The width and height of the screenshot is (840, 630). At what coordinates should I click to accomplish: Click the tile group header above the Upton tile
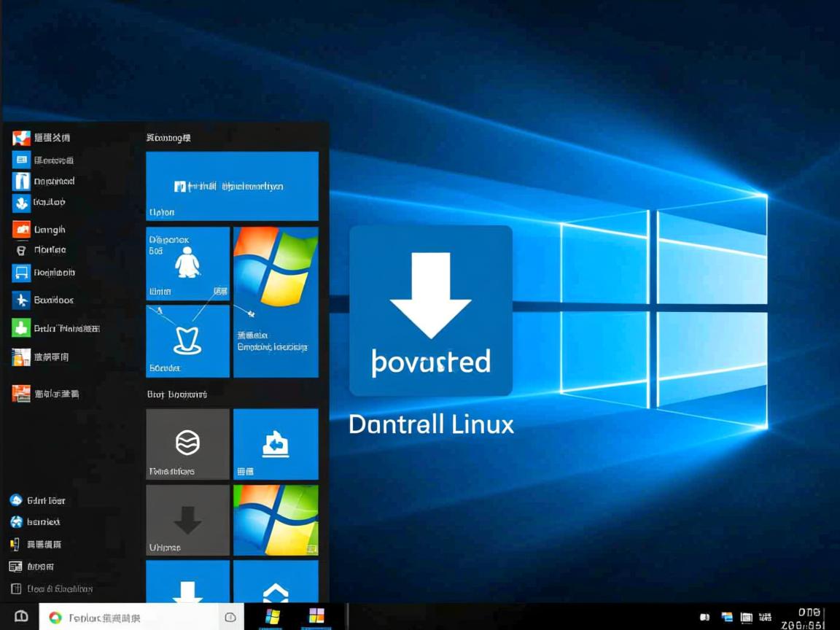click(168, 137)
